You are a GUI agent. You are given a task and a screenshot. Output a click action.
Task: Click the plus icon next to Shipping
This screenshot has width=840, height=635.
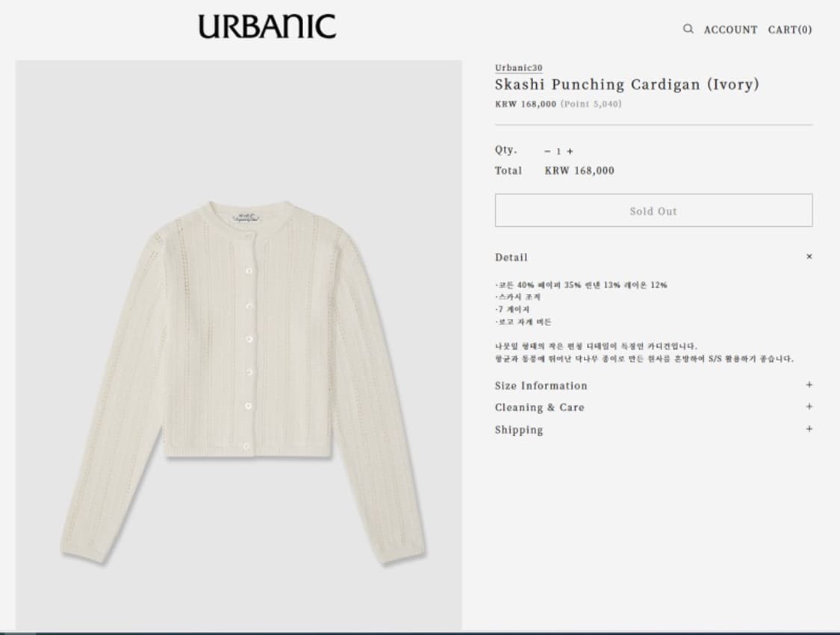809,430
